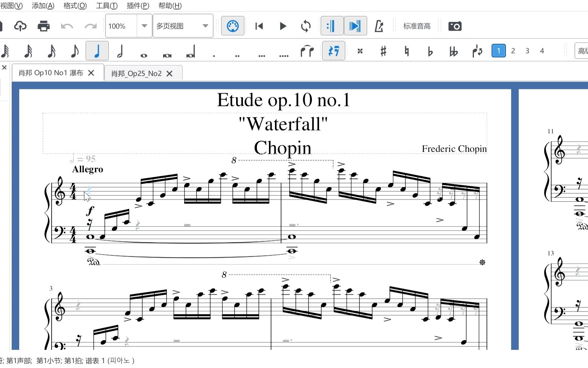Open the 格式(O) menu
Viewport: 588px width, 368px height.
[x=75, y=6]
